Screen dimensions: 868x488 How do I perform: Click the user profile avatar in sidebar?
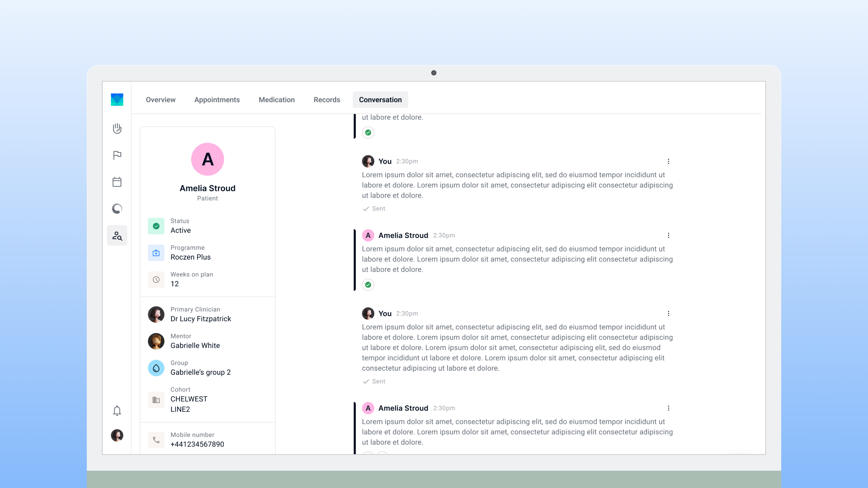117,435
